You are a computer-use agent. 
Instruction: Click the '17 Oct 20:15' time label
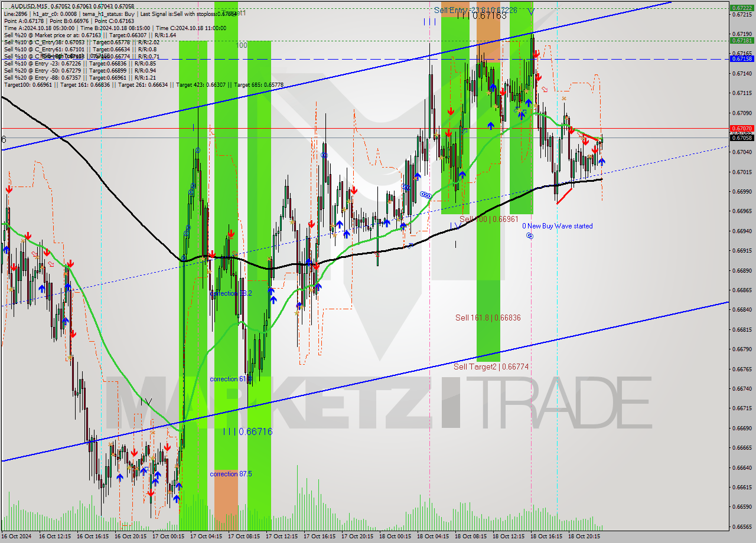click(358, 537)
